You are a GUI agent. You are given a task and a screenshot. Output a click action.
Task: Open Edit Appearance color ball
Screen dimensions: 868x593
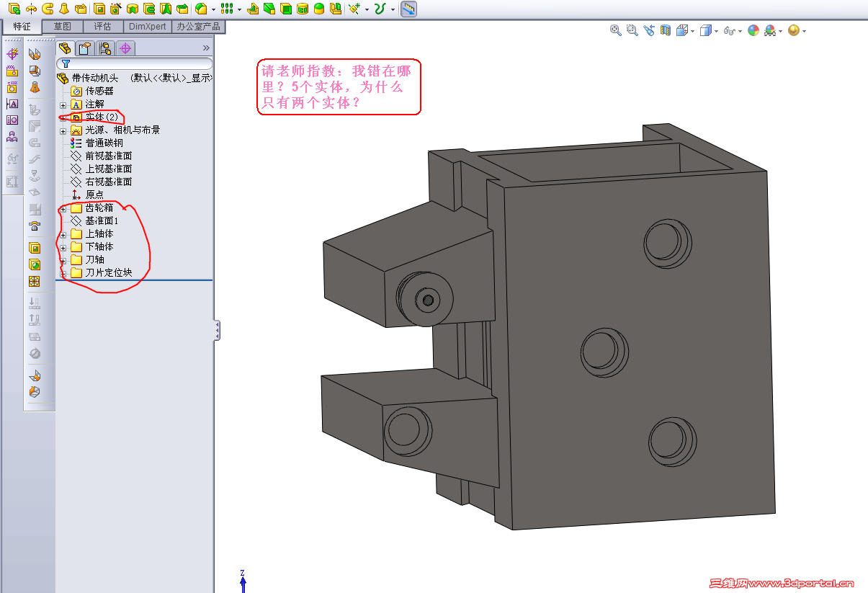[x=753, y=30]
